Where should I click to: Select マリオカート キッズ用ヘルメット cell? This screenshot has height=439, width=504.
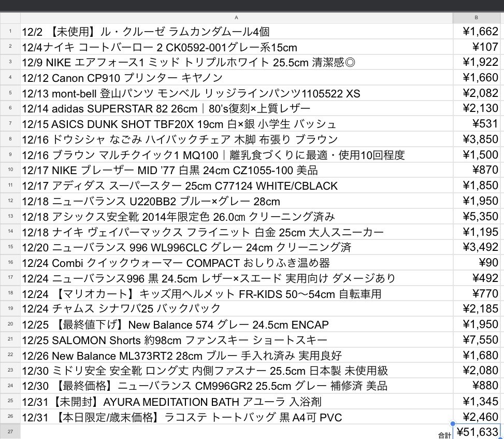[x=237, y=294]
